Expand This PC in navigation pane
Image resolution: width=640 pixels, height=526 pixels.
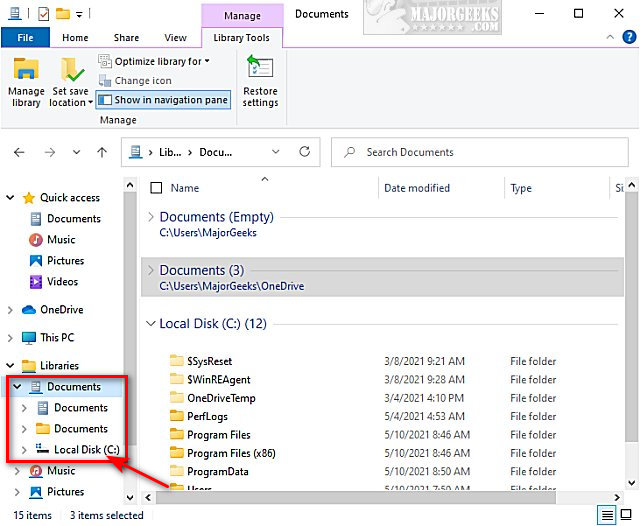[x=10, y=338]
